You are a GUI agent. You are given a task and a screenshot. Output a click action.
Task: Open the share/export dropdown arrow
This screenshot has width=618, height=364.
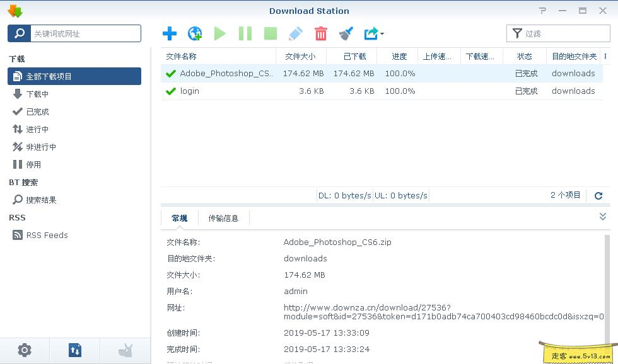[x=382, y=35]
